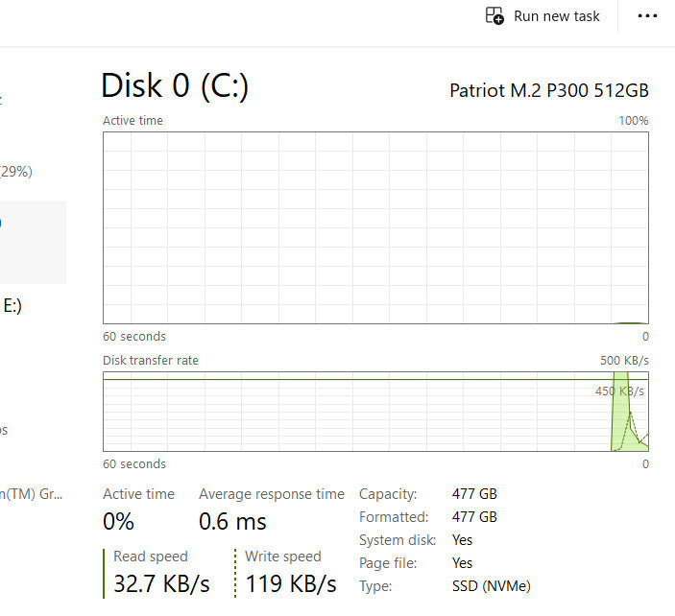Click the System disk Yes value
675x616 pixels.
pos(462,540)
